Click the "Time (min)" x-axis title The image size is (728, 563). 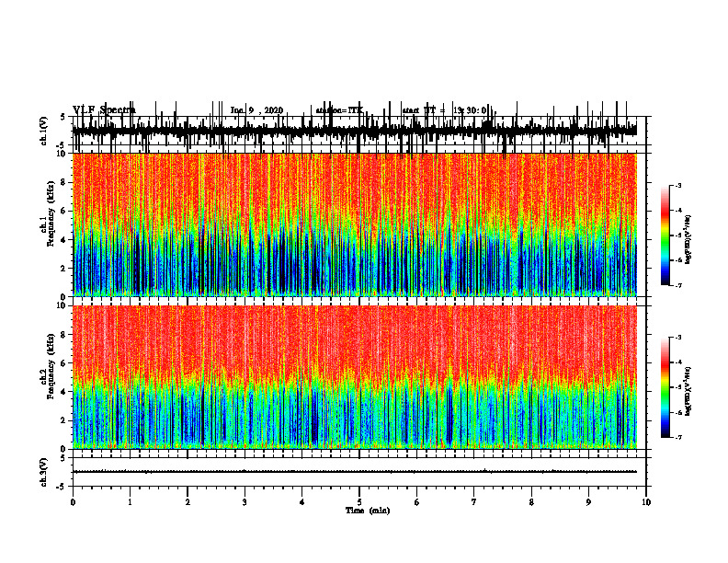368,511
